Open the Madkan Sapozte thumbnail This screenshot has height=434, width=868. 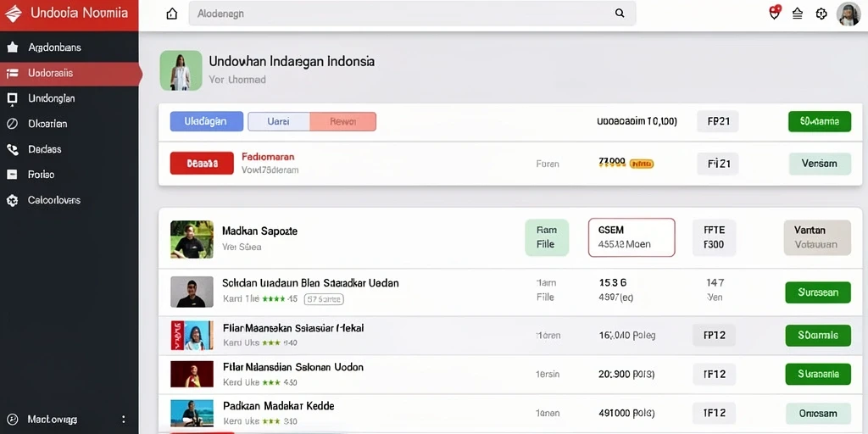(192, 240)
